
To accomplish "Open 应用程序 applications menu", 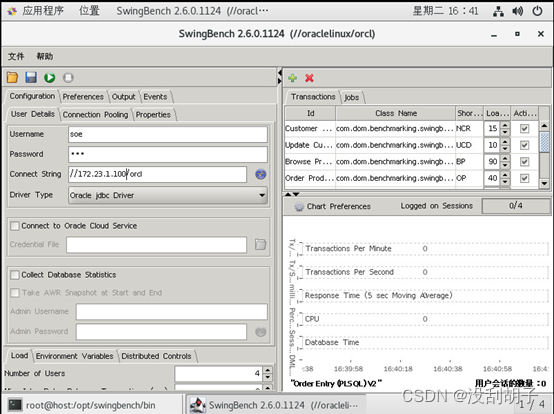I will (43, 11).
